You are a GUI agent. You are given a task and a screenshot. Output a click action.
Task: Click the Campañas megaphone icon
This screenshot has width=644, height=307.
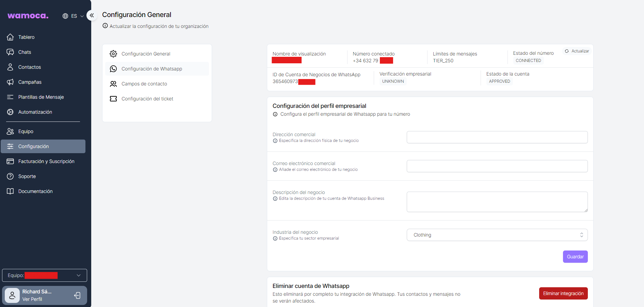(10, 82)
